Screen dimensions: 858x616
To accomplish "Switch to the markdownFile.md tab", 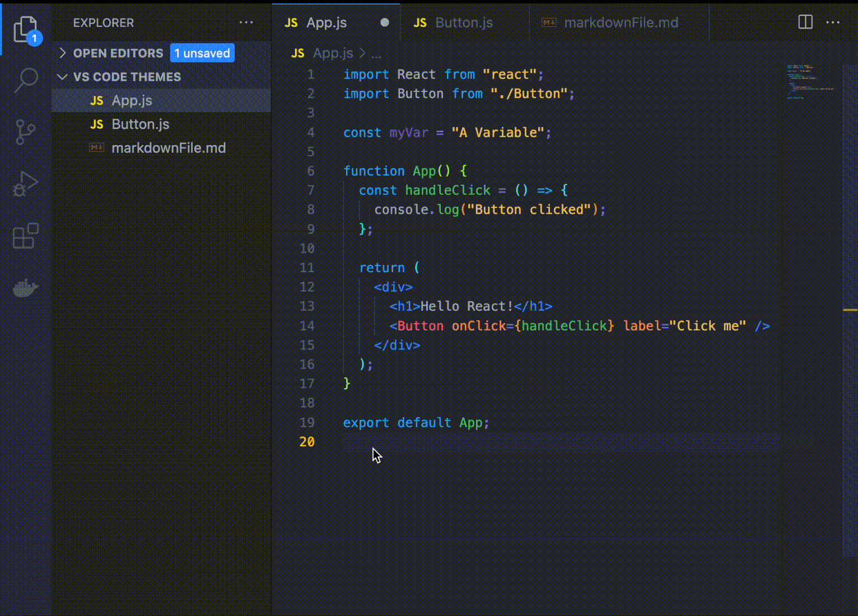I will (x=620, y=22).
